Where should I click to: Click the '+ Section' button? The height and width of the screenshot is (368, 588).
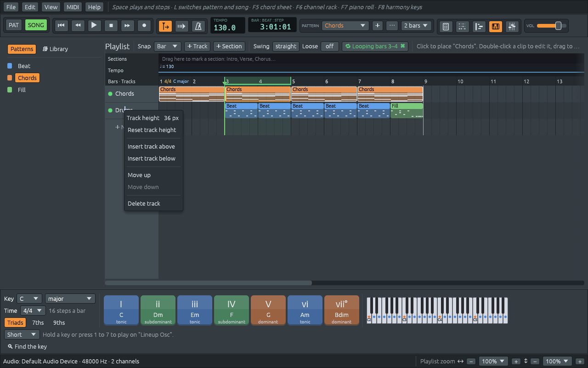coord(229,46)
